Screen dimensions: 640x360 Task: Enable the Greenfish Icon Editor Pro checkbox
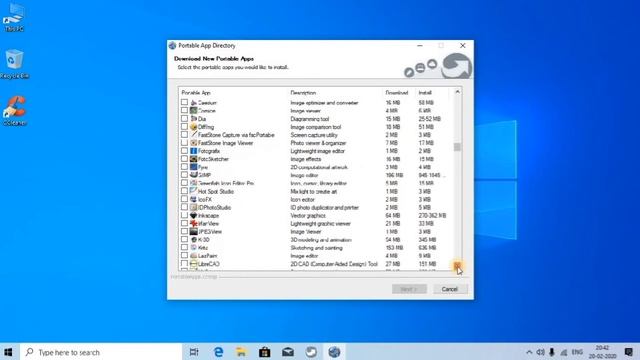tap(184, 183)
